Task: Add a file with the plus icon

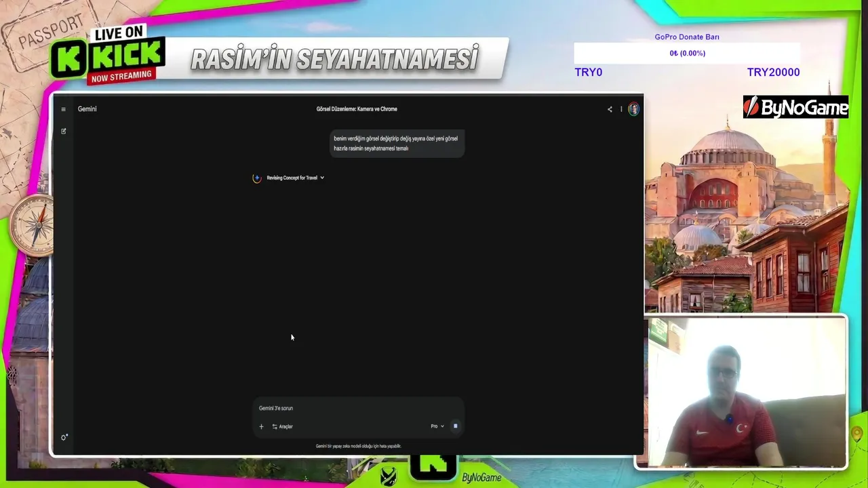Action: click(x=261, y=426)
